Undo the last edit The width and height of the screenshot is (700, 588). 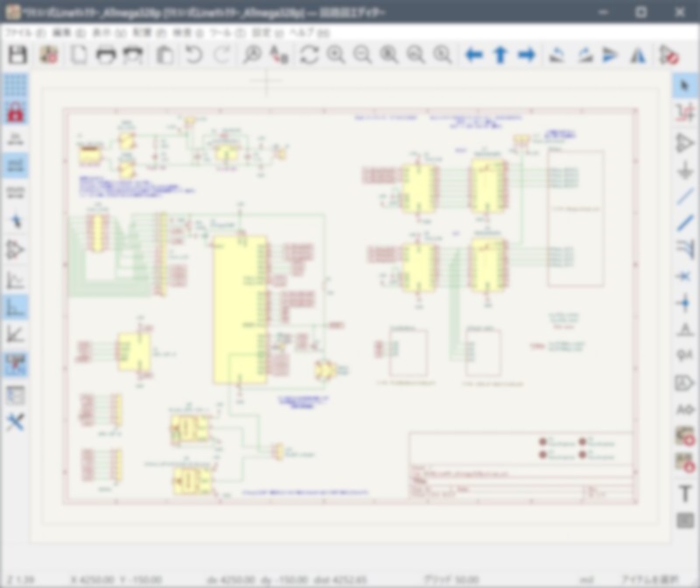coord(193,55)
